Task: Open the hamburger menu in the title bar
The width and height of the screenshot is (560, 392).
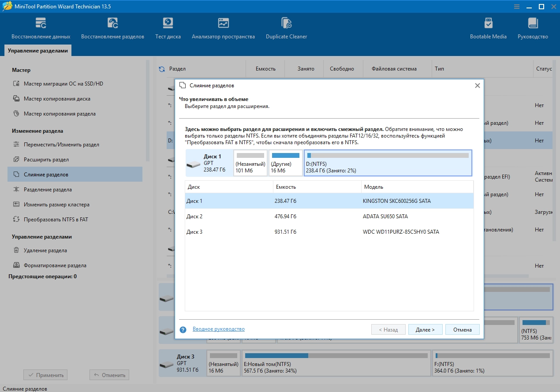Action: click(517, 7)
